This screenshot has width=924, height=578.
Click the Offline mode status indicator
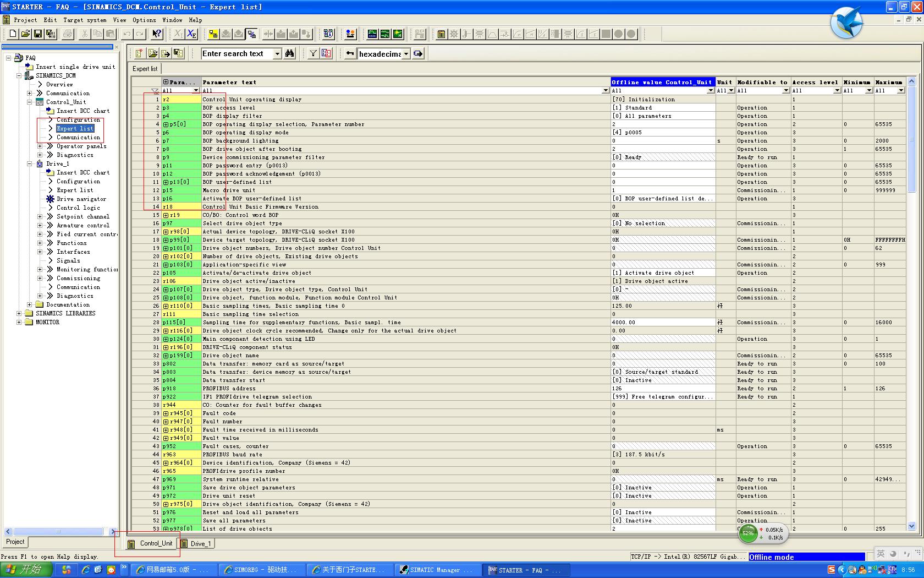point(807,557)
